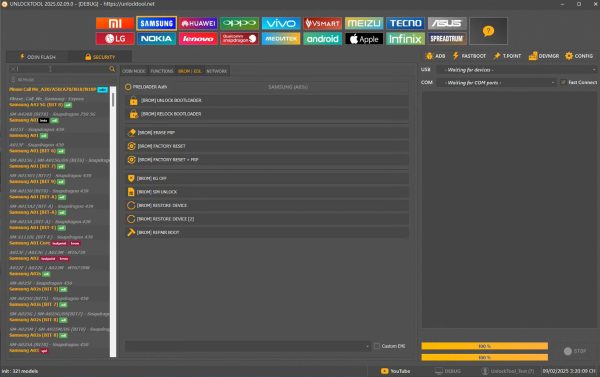
Task: Run BROM Restore Device
Action: click(267, 206)
